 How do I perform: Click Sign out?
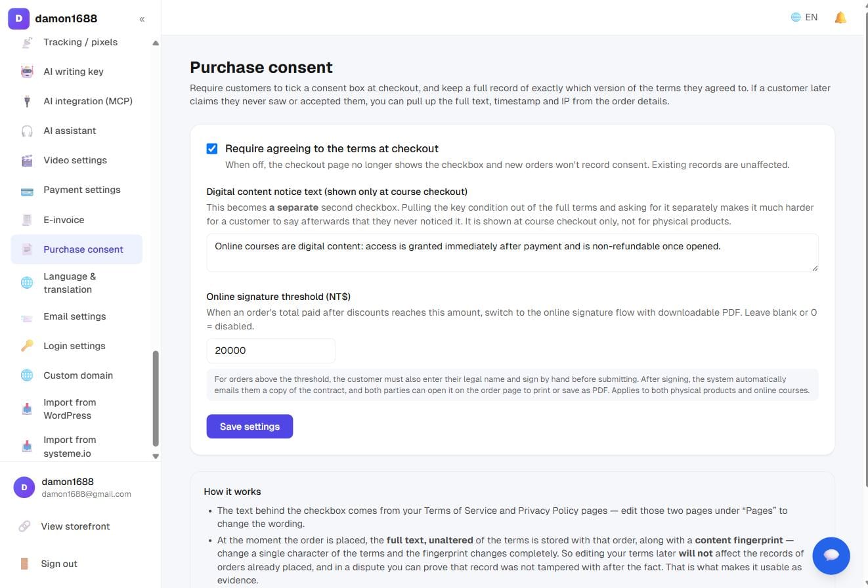59,564
